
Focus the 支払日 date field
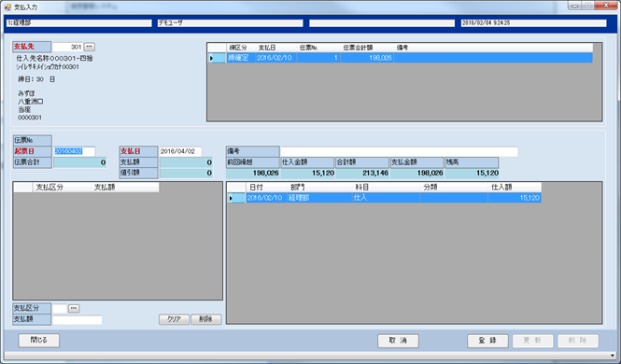pos(180,151)
